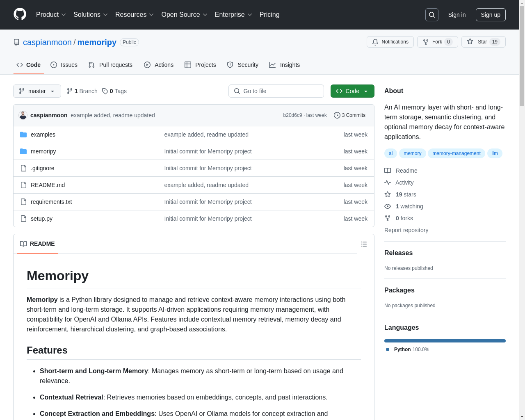Viewport: 525px width, 420px height.
Task: Click the Packages heading link
Action: [399, 290]
